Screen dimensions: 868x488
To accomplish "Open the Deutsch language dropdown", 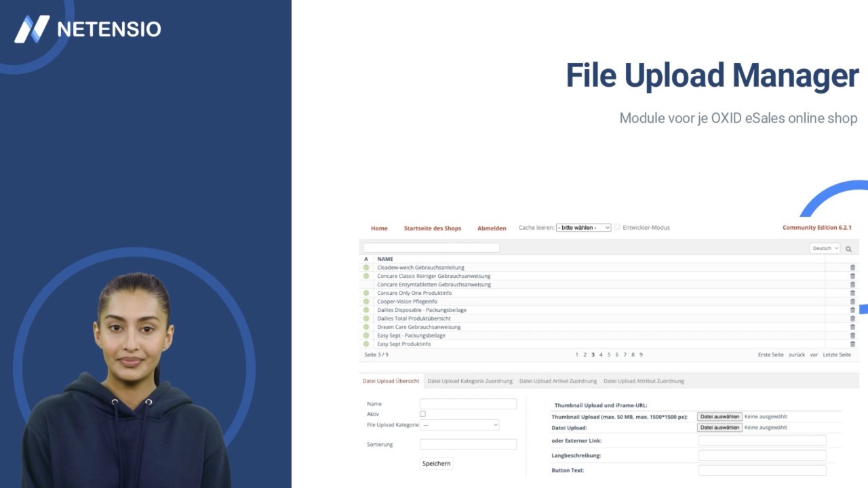I will [825, 249].
